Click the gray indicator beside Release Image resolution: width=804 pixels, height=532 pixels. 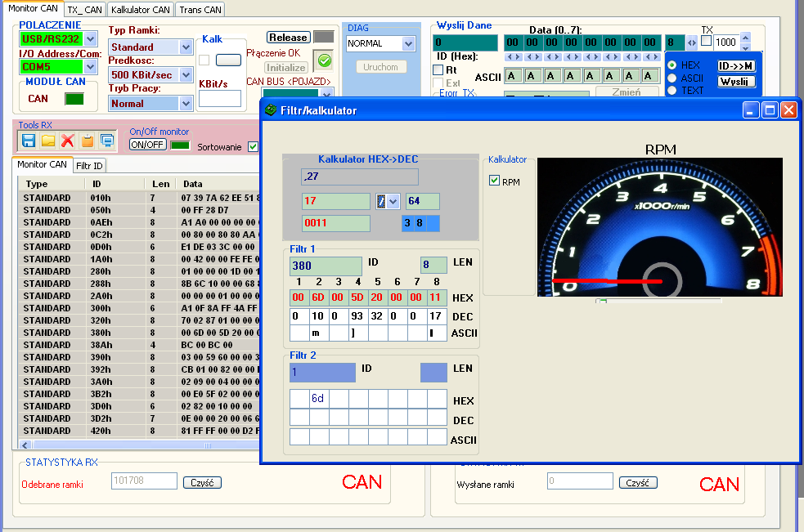click(x=324, y=37)
